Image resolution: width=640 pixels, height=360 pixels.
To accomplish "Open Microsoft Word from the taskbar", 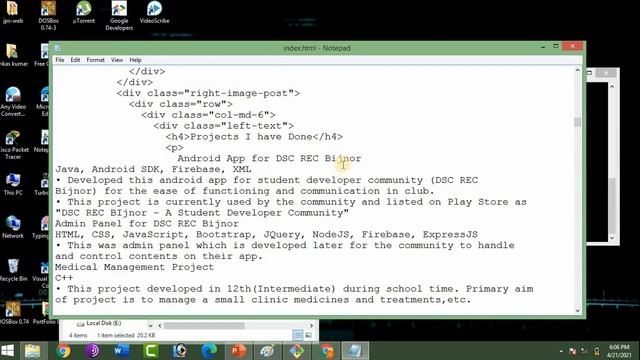I will [122, 351].
